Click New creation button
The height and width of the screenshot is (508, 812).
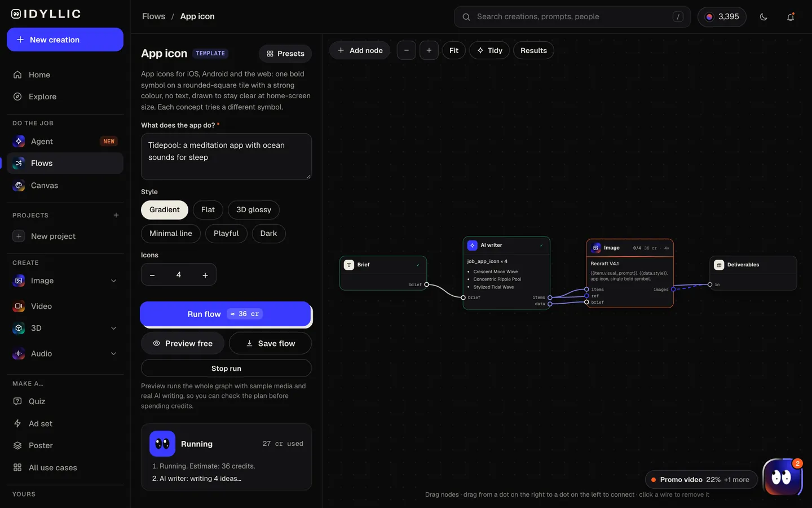tap(65, 40)
